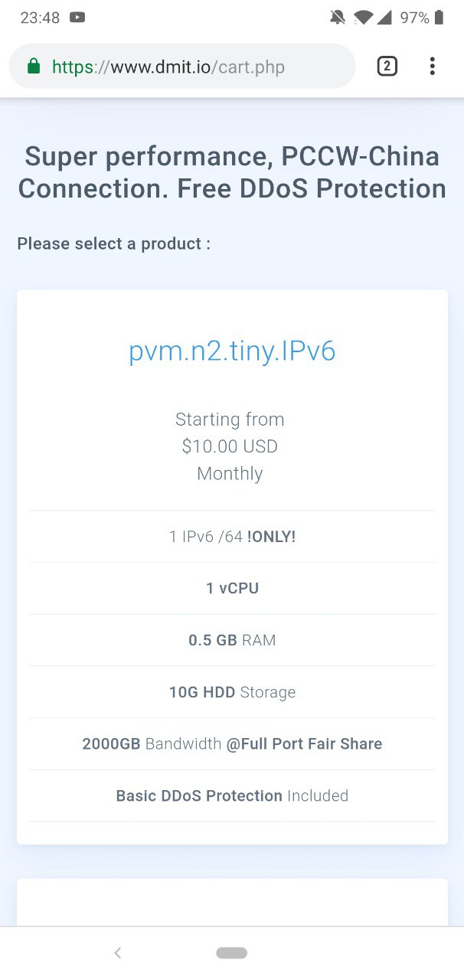Tap the 2000GB Bandwidth feature row
The height and width of the screenshot is (980, 464).
pos(232,743)
